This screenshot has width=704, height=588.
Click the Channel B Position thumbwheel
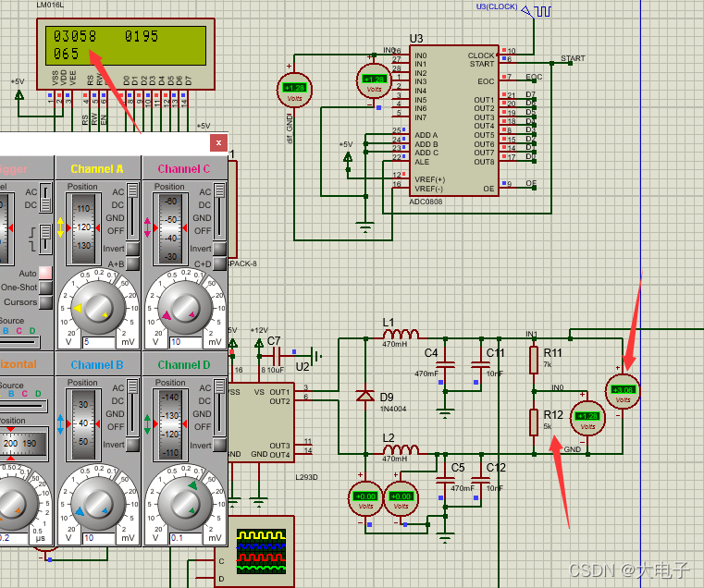click(x=82, y=417)
